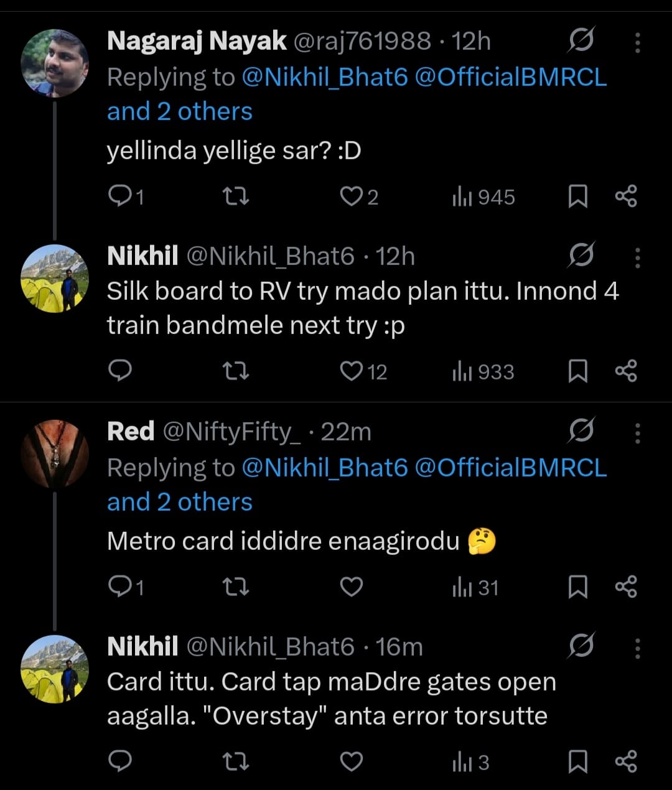Bookmark Nikhil's Silk board tweet
Viewport: 672px width, 790px height.
[x=577, y=371]
